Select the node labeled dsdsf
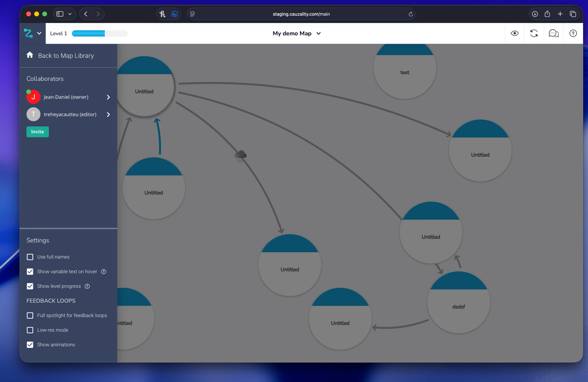Viewport: 588px width, 382px height. (459, 302)
